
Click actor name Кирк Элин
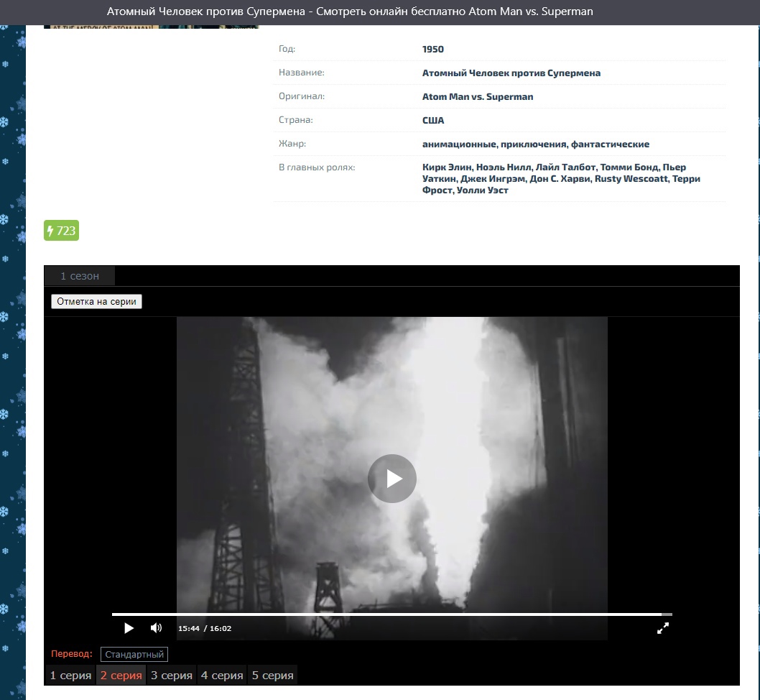447,167
